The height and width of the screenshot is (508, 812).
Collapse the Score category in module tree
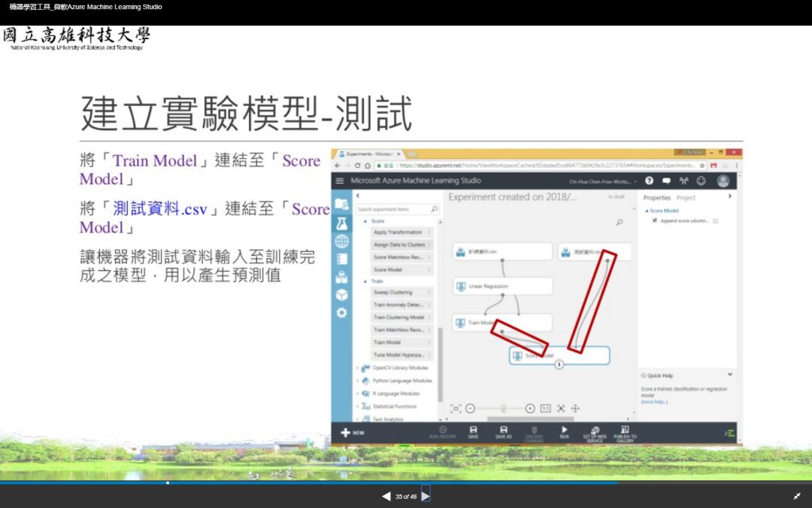pyautogui.click(x=365, y=221)
